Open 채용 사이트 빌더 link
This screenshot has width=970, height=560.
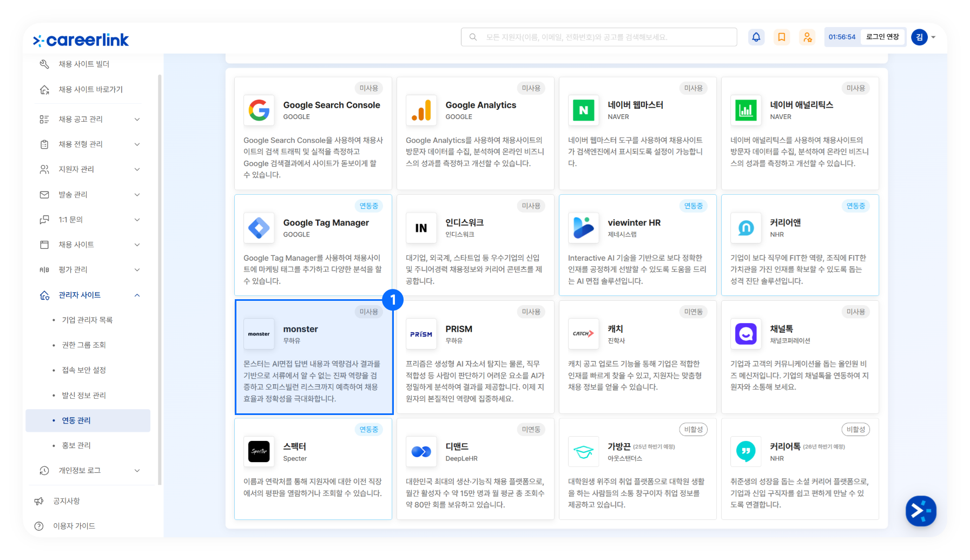[x=84, y=64]
